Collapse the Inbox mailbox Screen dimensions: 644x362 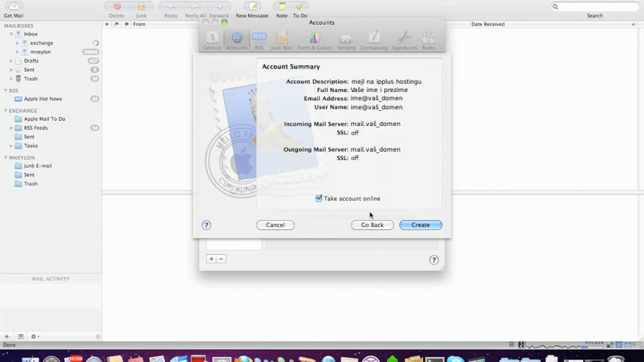click(x=11, y=34)
